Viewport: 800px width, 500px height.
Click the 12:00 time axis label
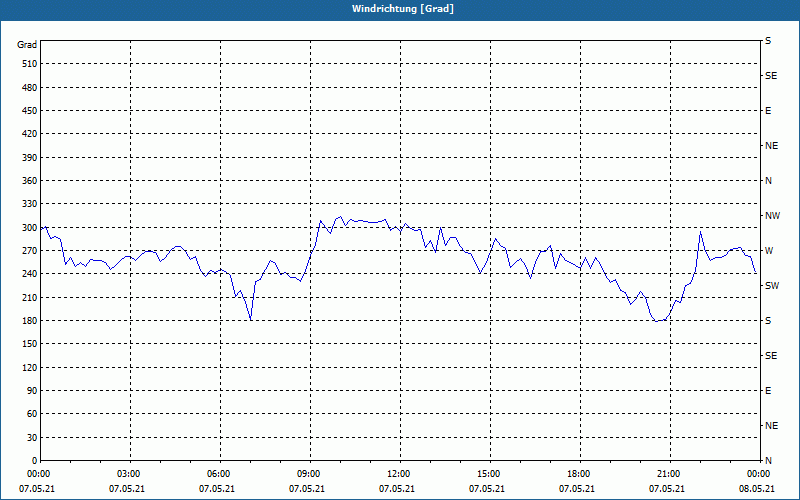coord(397,474)
